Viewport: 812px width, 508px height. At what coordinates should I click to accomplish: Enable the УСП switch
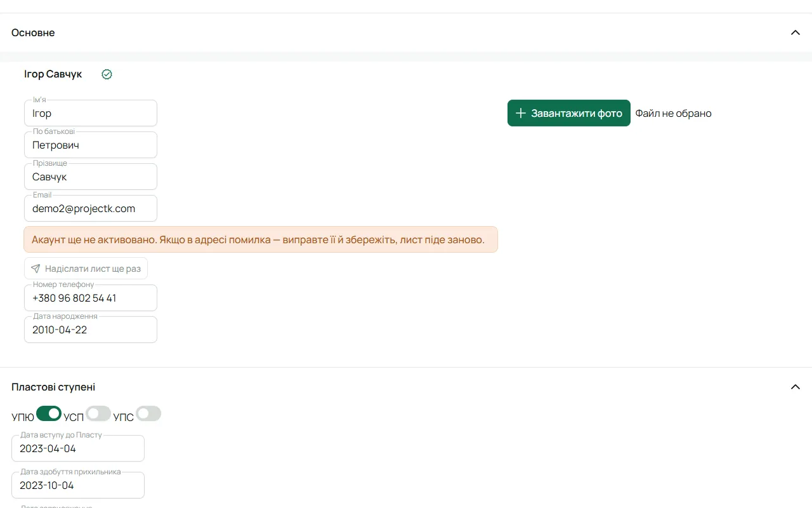click(98, 413)
